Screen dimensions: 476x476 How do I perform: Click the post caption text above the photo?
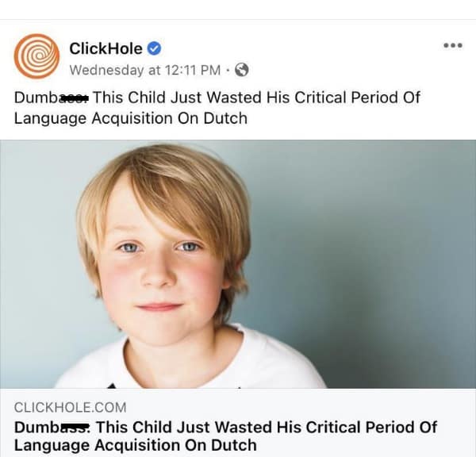pos(217,108)
